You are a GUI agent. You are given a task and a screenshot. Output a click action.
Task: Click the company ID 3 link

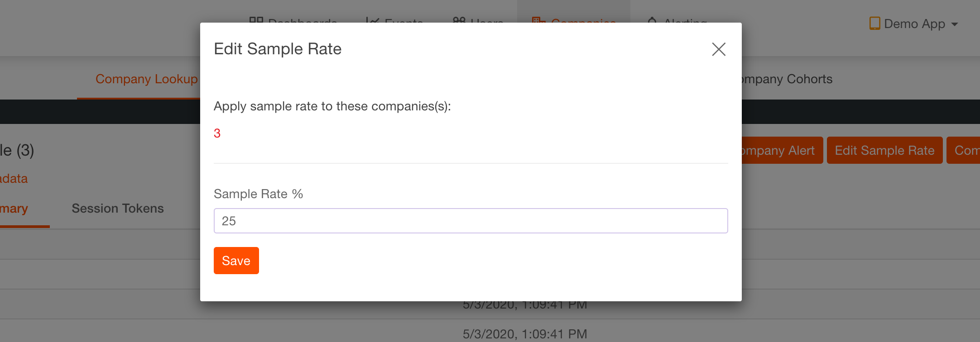(217, 133)
